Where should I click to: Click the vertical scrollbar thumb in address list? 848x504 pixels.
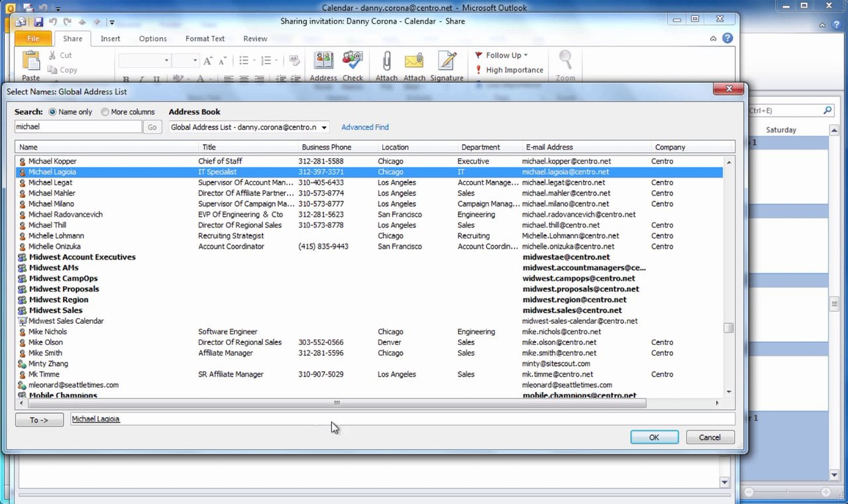click(729, 328)
